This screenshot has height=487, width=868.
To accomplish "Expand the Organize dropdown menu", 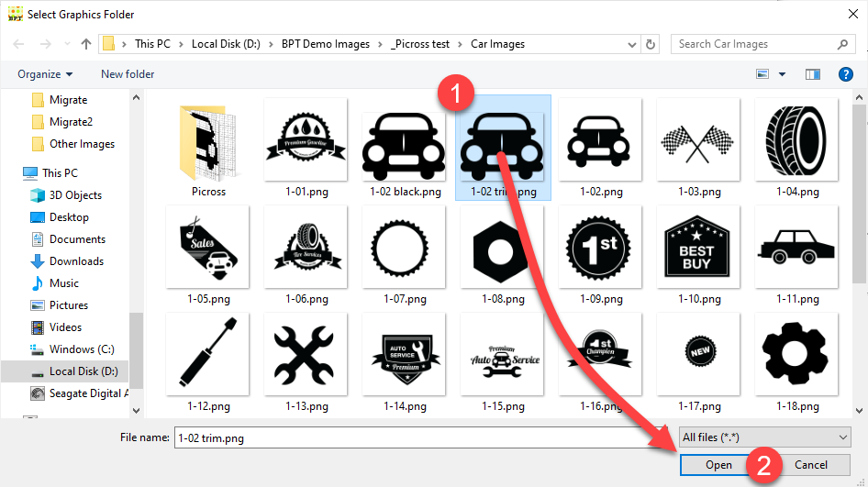I will pyautogui.click(x=45, y=74).
